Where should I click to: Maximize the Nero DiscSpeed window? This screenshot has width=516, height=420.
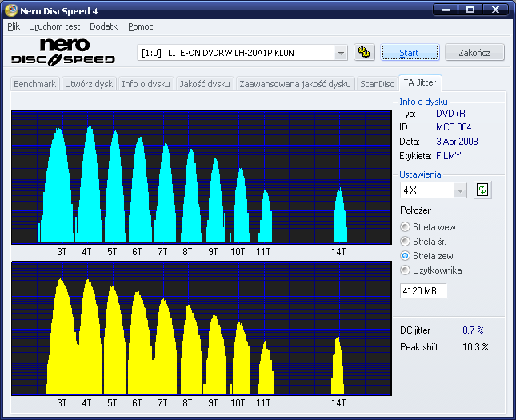pyautogui.click(x=470, y=10)
